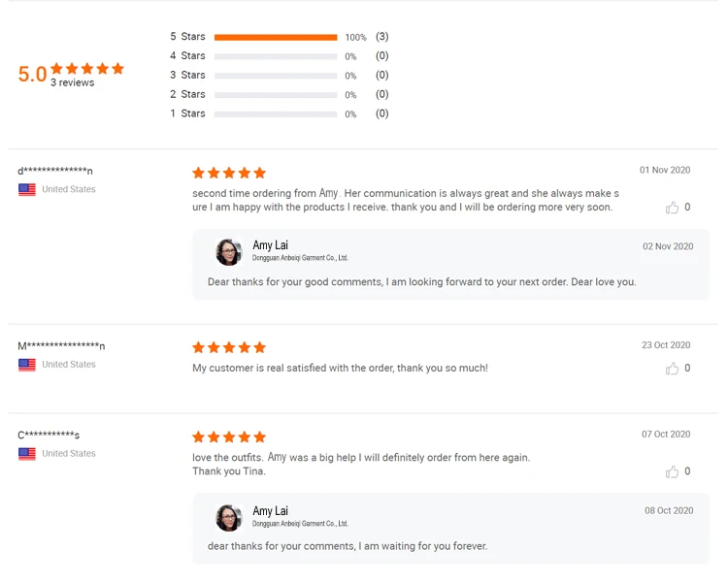Screen dimensions: 728x582
Task: Give thumbs-up to the 07 Oct 2020 review
Action: coord(672,471)
